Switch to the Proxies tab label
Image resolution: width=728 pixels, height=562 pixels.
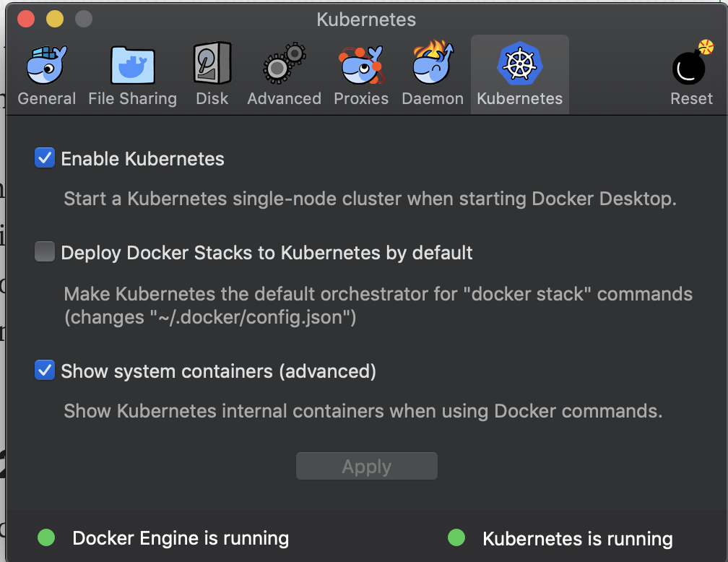361,99
